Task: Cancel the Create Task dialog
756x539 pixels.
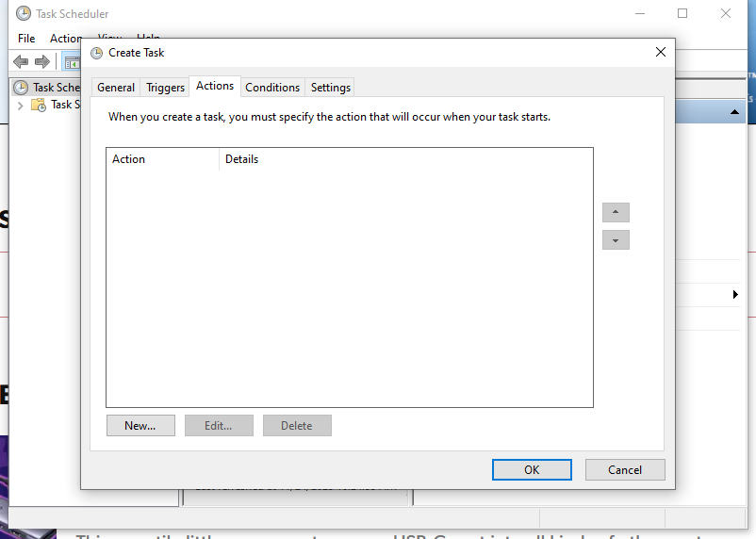Action: (x=625, y=469)
